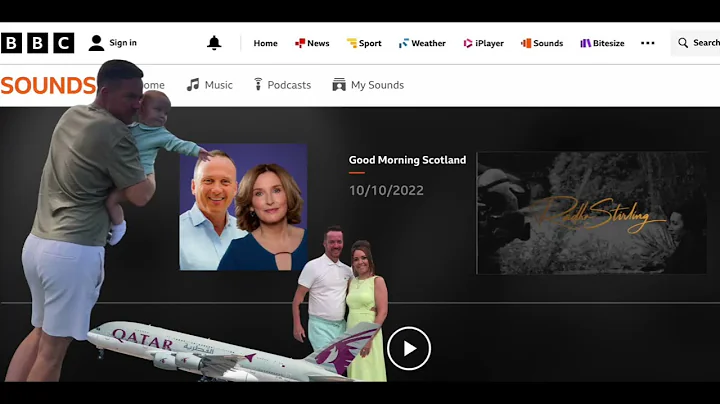Click the Search field
The height and width of the screenshot is (404, 720).
coord(695,43)
